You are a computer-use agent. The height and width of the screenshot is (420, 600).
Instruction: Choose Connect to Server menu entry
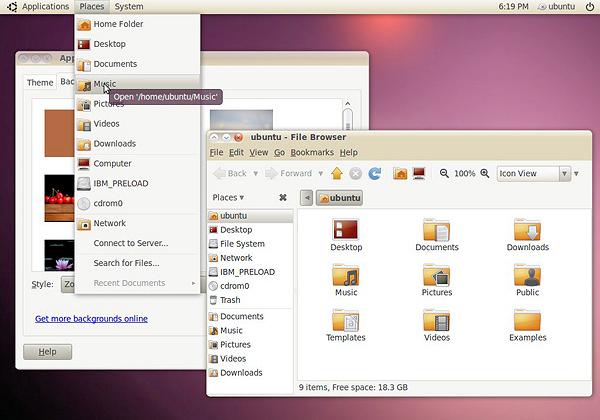[137, 243]
